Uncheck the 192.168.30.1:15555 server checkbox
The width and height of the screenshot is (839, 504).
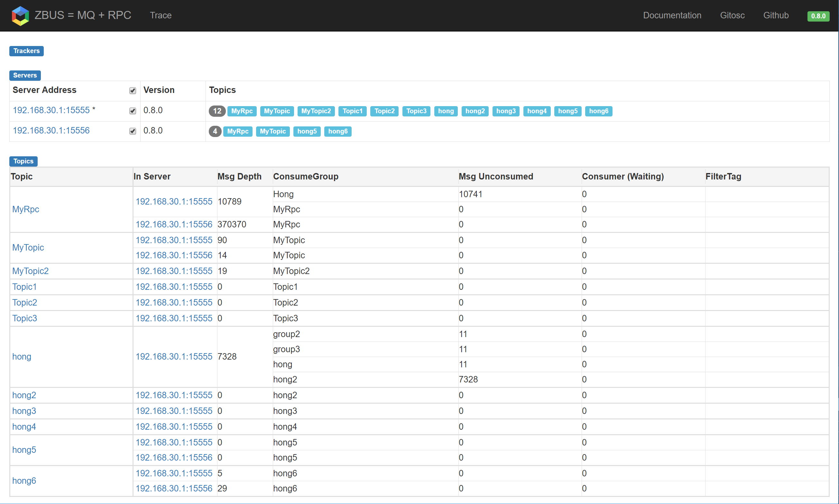coord(133,111)
